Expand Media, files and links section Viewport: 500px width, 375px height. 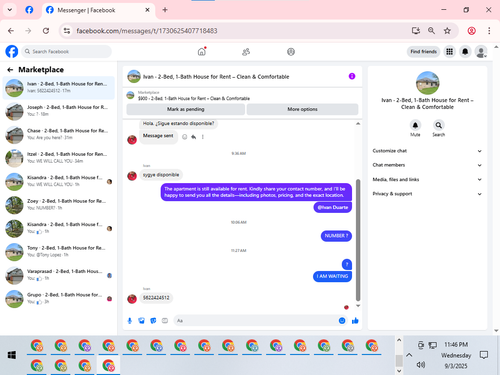tap(427, 179)
